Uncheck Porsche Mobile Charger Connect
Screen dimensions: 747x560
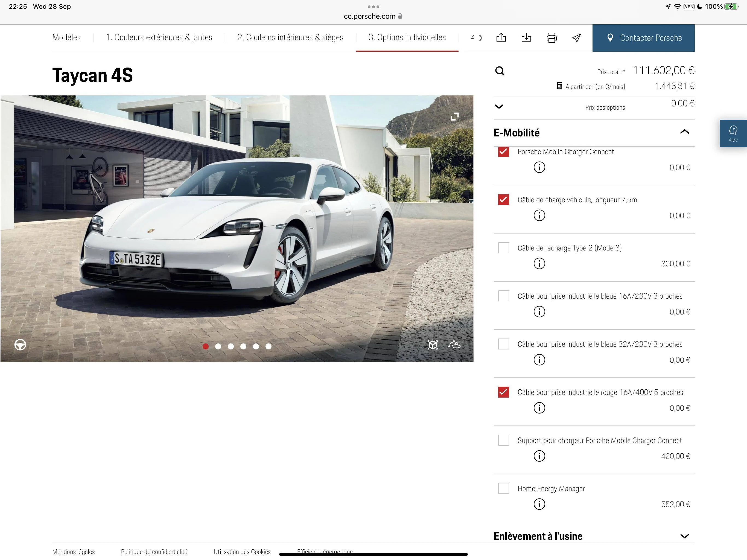tap(504, 152)
